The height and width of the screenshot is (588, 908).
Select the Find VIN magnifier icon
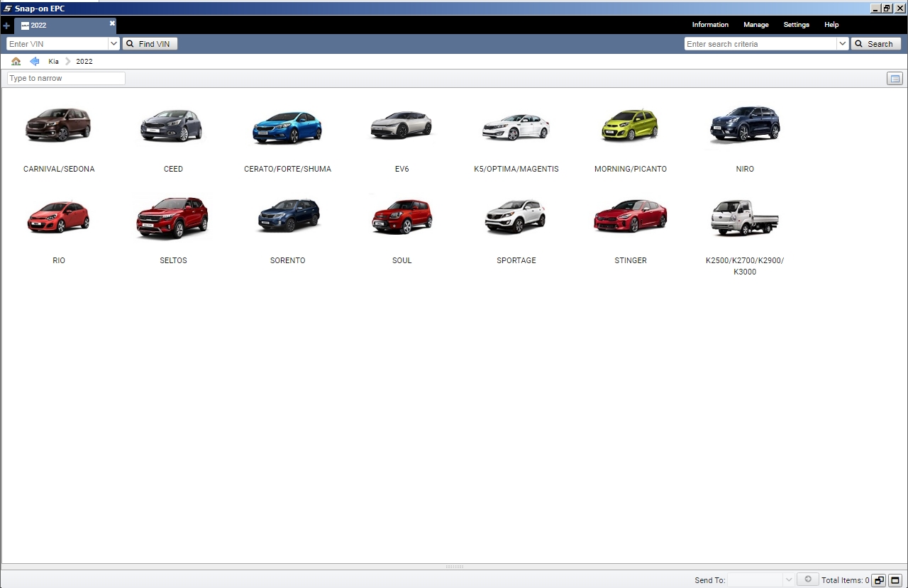tap(129, 43)
